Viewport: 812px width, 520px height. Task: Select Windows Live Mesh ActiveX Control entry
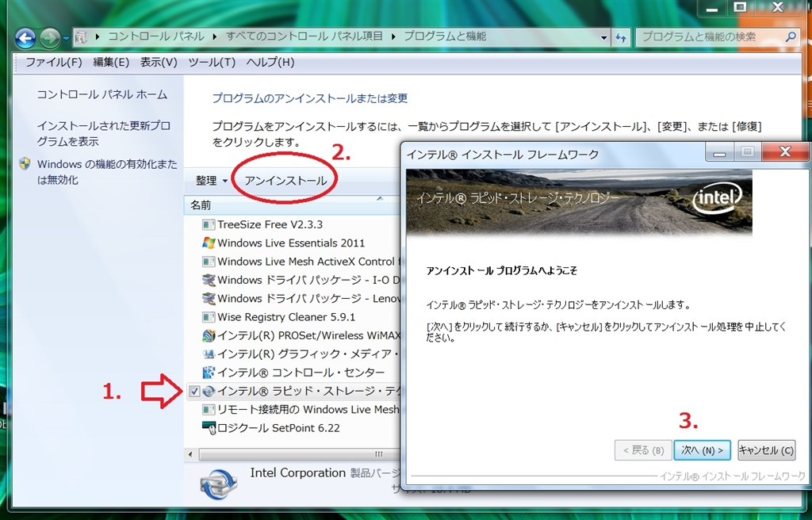click(x=308, y=262)
